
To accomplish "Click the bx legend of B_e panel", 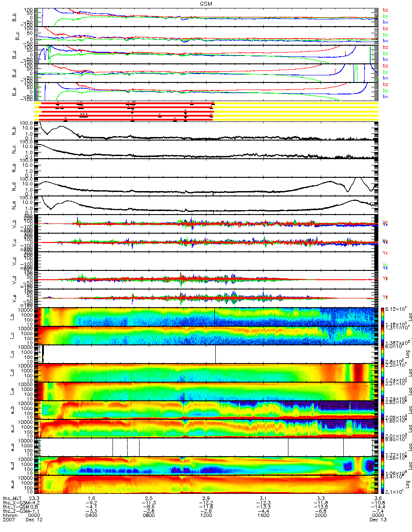I will (385, 96).
